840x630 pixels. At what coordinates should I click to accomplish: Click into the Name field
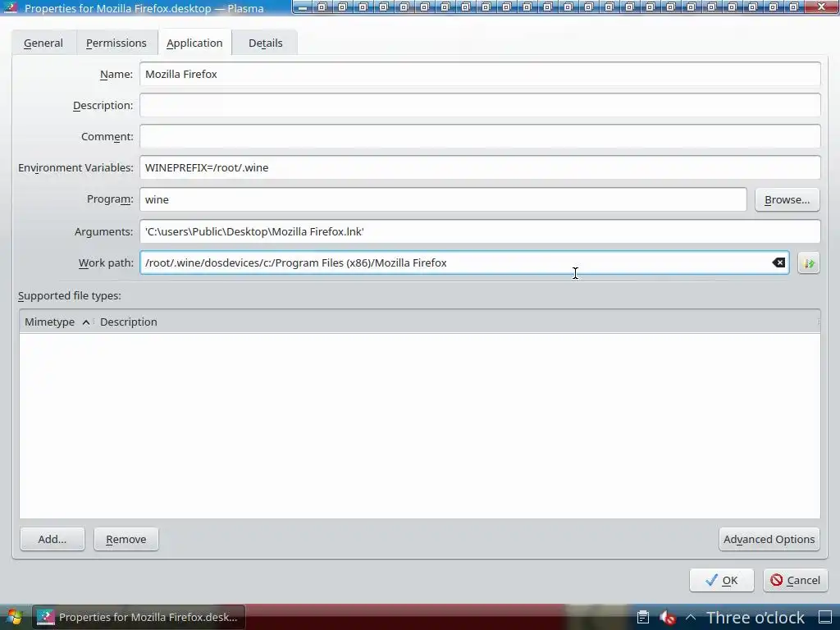(479, 74)
